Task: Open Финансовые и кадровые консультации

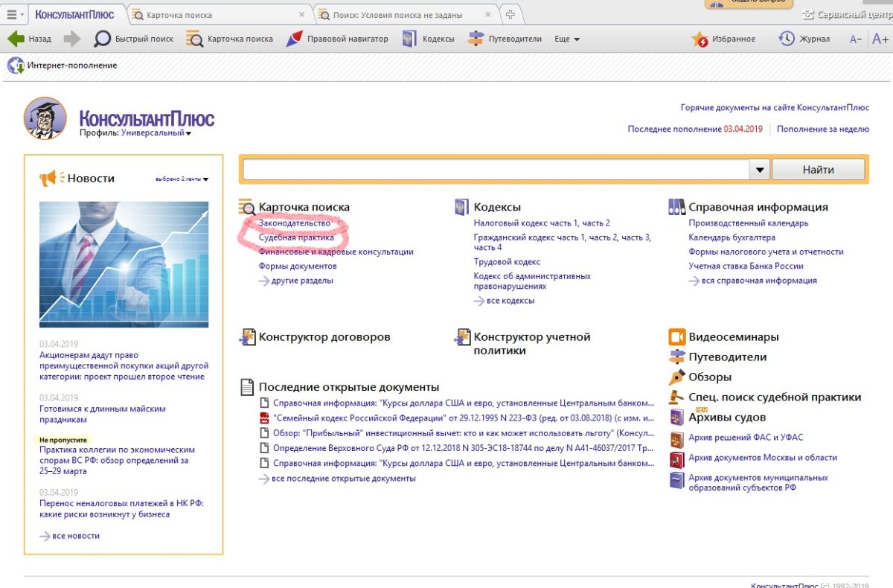Action: tap(336, 252)
